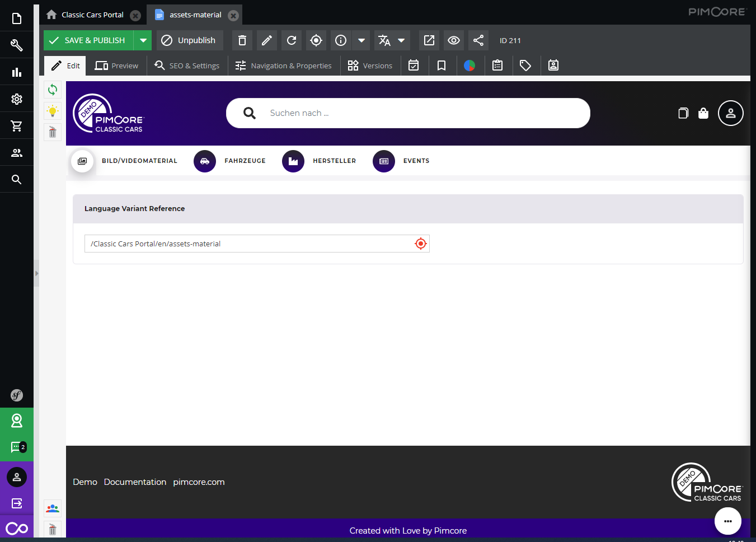Toggle the preview eye icon

[x=454, y=40]
